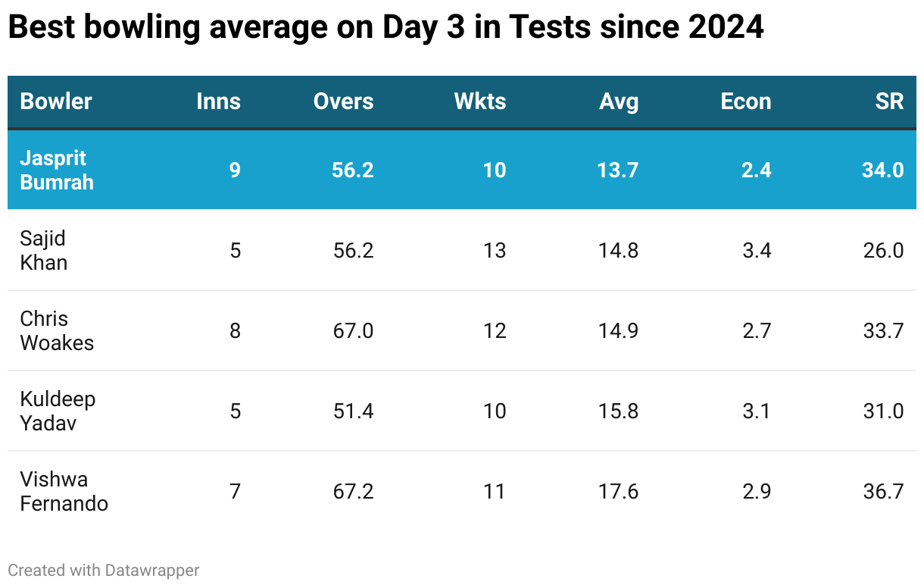Select Kuldeep Yadav's 3.1 economy cell

pyautogui.click(x=757, y=411)
